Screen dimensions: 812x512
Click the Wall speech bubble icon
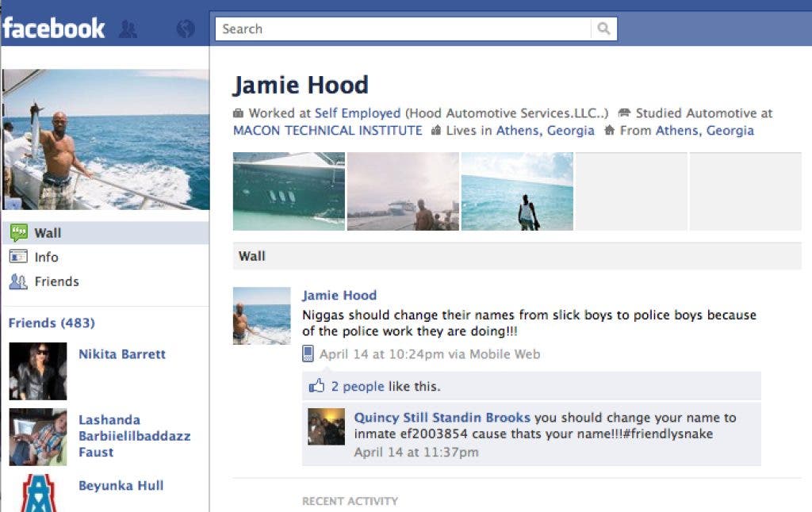click(18, 233)
